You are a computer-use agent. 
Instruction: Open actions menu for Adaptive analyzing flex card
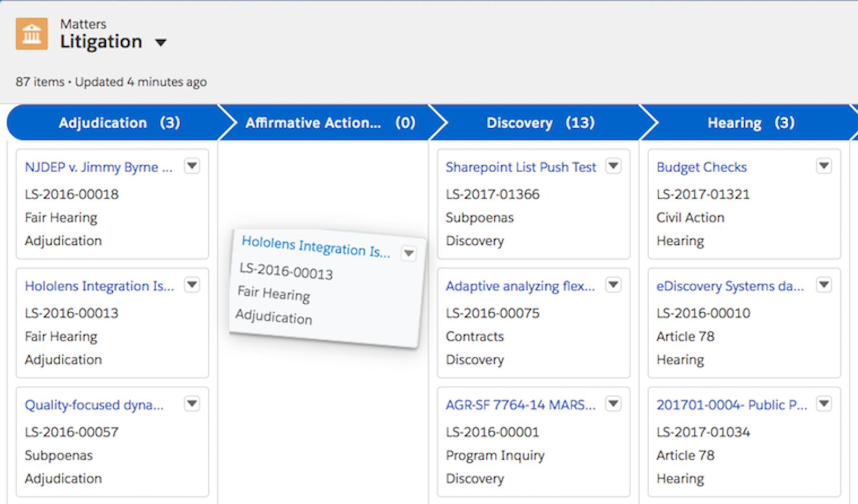click(613, 285)
